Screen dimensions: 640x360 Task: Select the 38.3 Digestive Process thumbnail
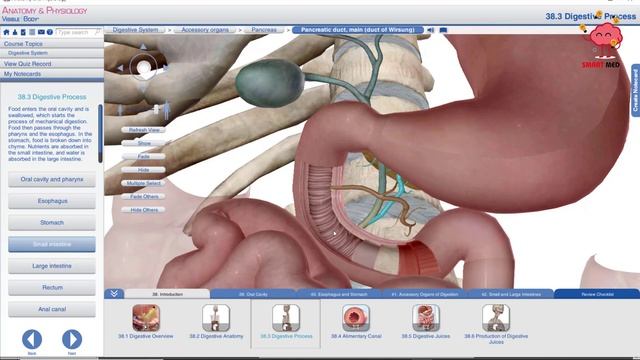[286, 318]
